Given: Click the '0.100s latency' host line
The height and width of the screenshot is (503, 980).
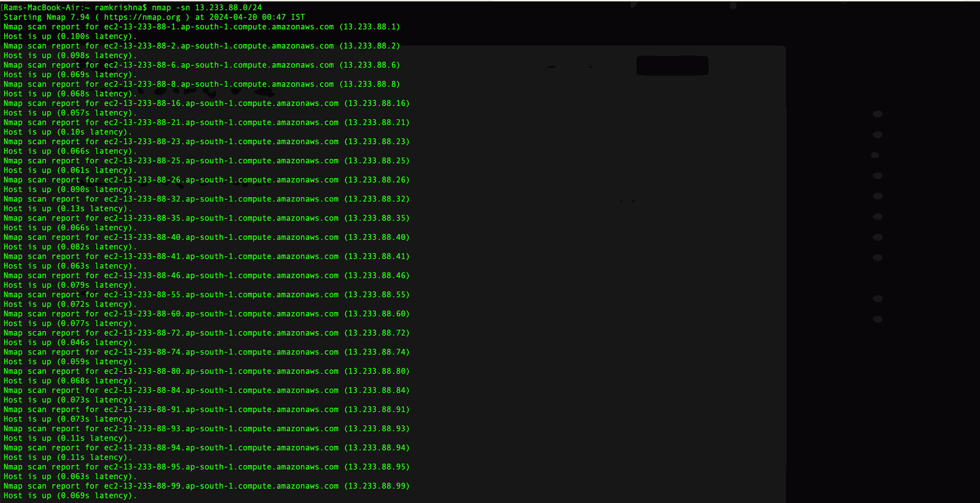Looking at the screenshot, I should 70,37.
